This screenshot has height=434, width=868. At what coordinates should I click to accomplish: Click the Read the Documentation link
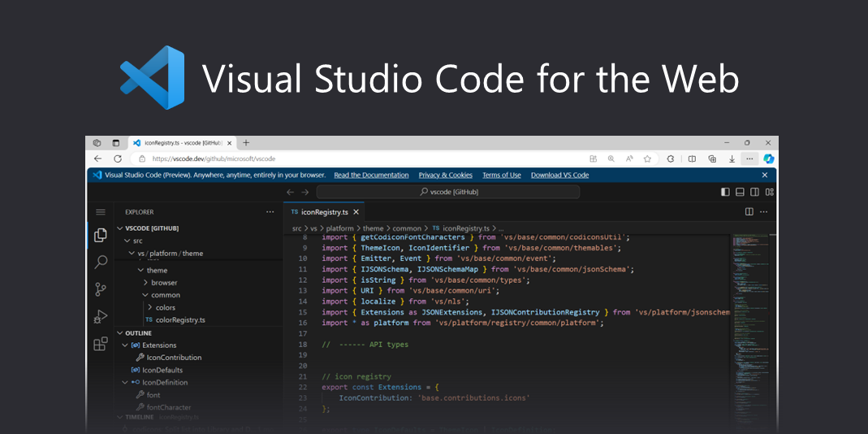click(x=371, y=175)
